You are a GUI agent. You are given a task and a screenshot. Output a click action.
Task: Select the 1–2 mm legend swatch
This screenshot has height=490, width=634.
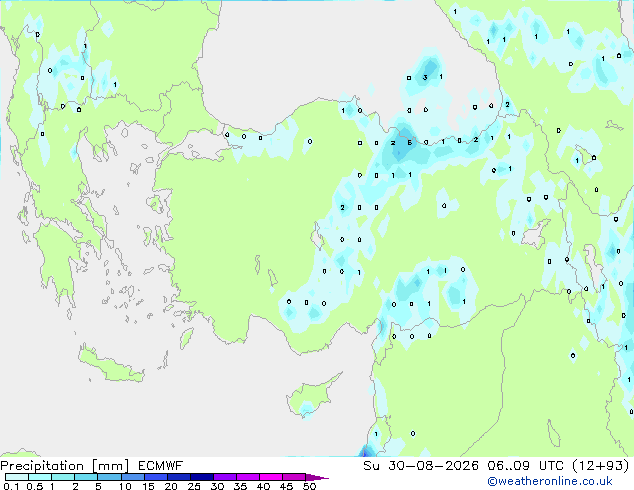click(x=63, y=477)
